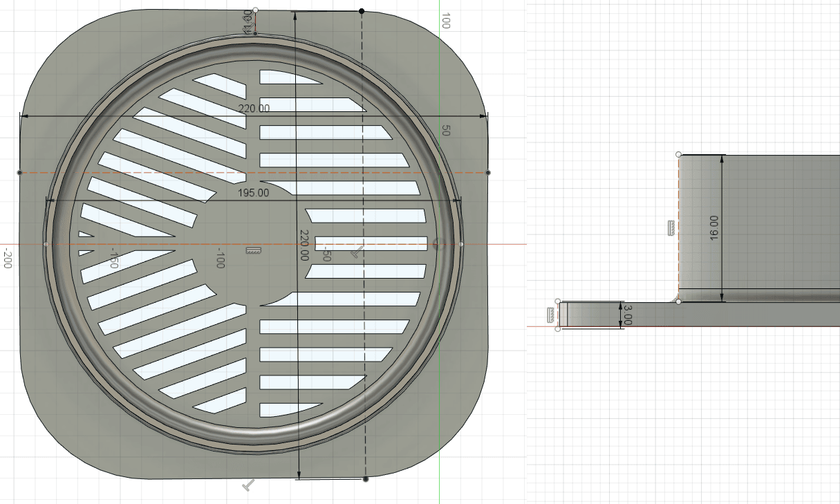Select lower-left sketch point of 3.00 flange
Viewport: 840px width, 504px height.
(x=559, y=328)
